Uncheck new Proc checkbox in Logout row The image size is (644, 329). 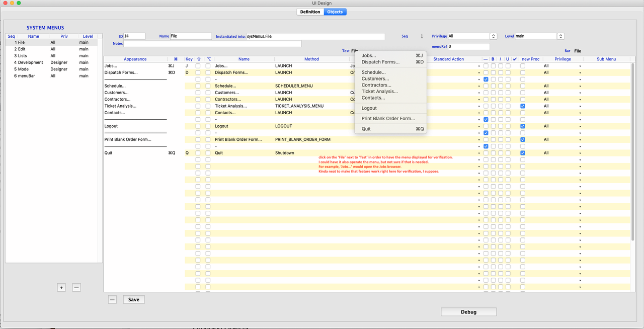(523, 126)
